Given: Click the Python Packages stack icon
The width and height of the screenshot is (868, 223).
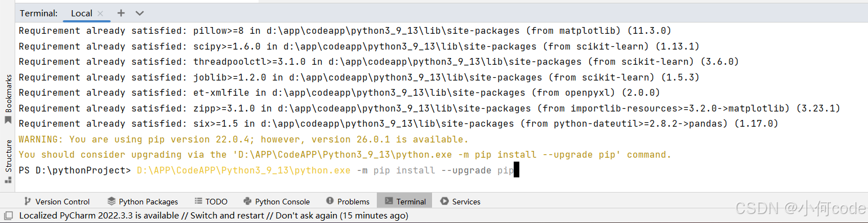Looking at the screenshot, I should coord(111,202).
